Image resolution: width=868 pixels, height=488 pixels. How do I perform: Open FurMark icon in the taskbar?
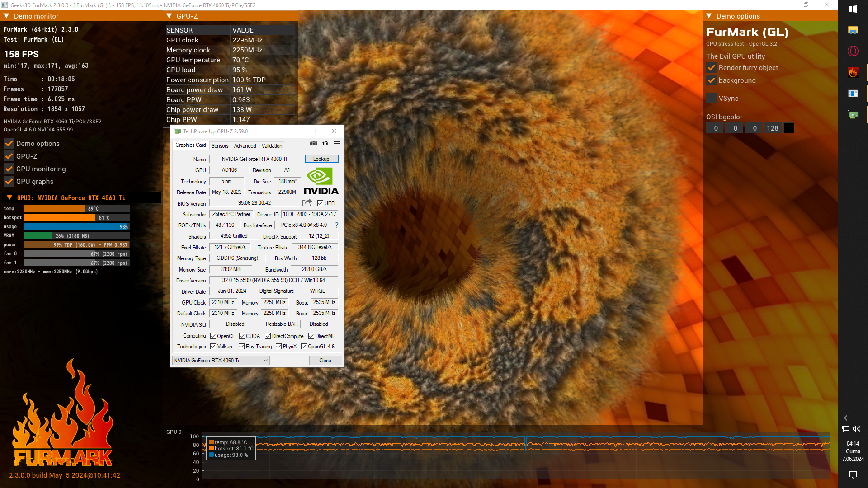point(853,72)
